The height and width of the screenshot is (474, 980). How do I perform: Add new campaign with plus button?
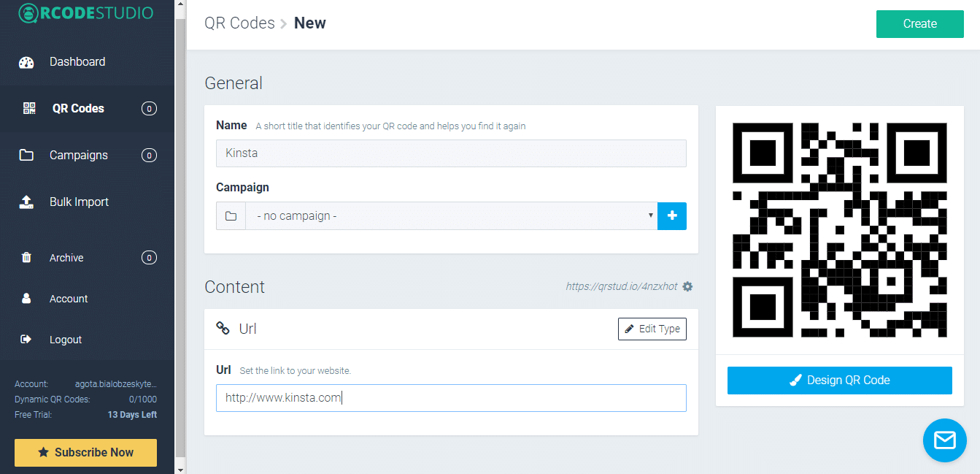672,216
